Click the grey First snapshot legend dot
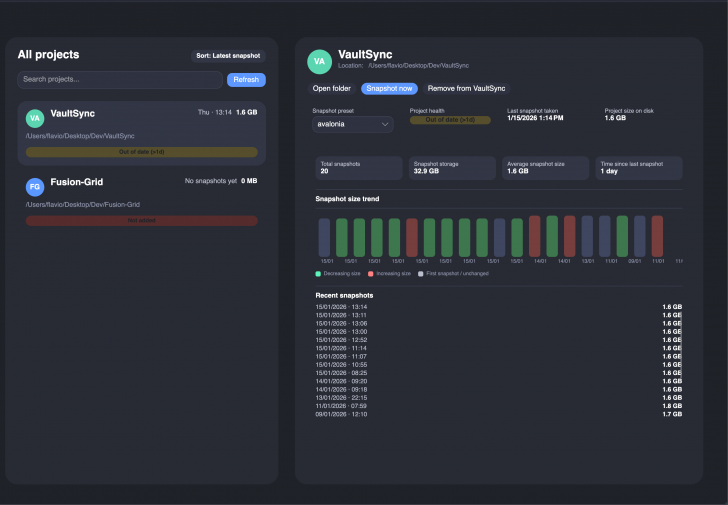 pyautogui.click(x=420, y=273)
